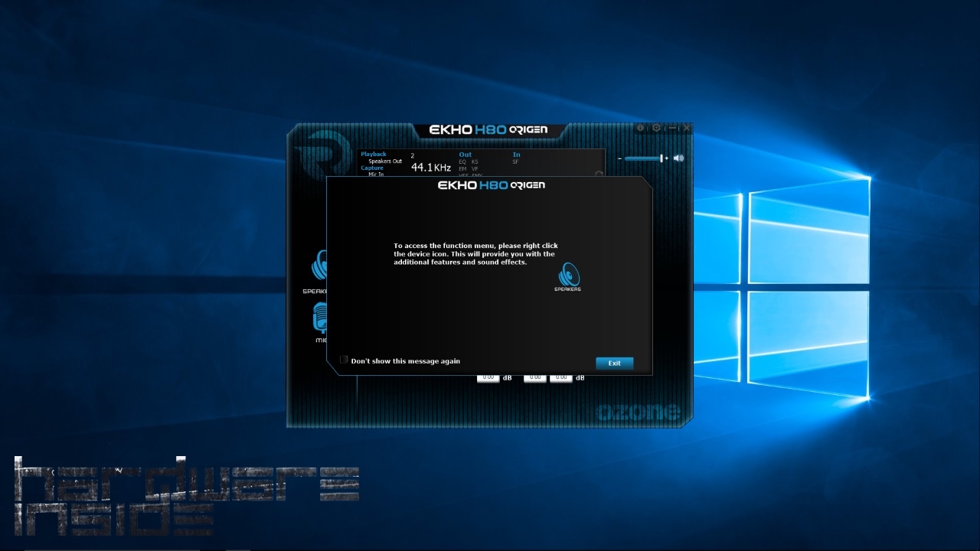
Task: Click the ozone brand logo
Action: 638,412
